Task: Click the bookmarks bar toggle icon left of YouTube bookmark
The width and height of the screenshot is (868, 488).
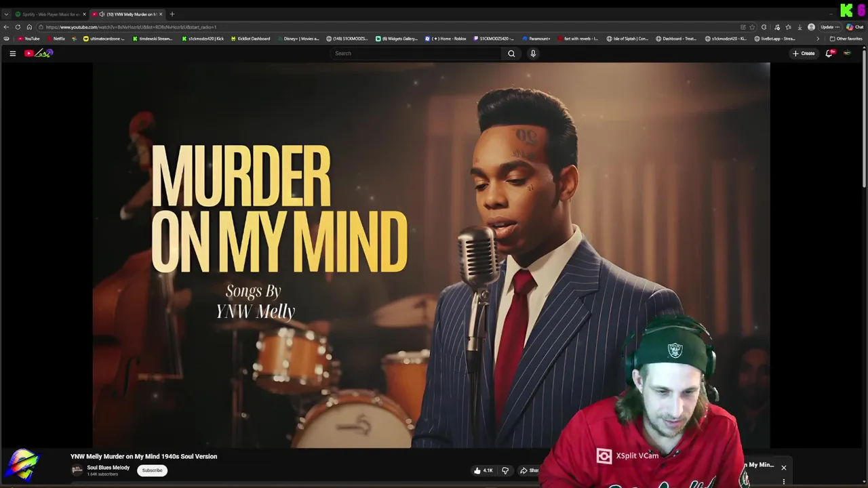Action: pos(6,39)
